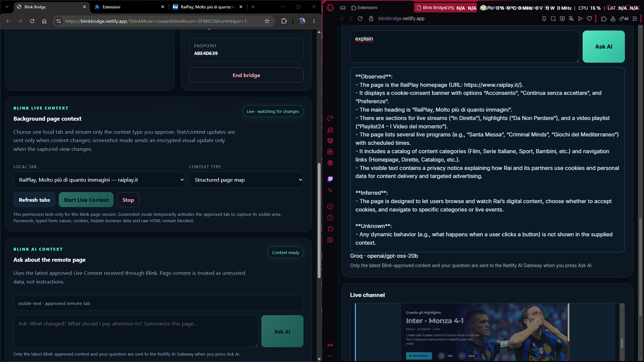Screen dimensions: 644x362
Task: Open Twitch from the Opera sidebar
Action: click(330, 179)
